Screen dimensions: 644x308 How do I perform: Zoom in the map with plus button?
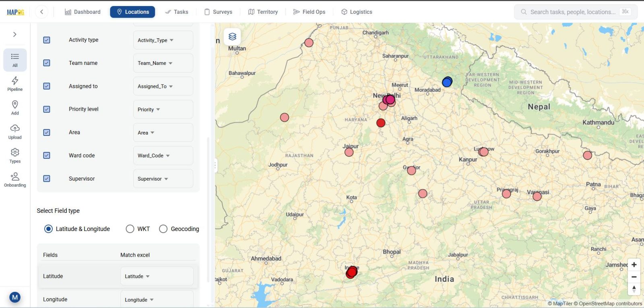(634, 265)
